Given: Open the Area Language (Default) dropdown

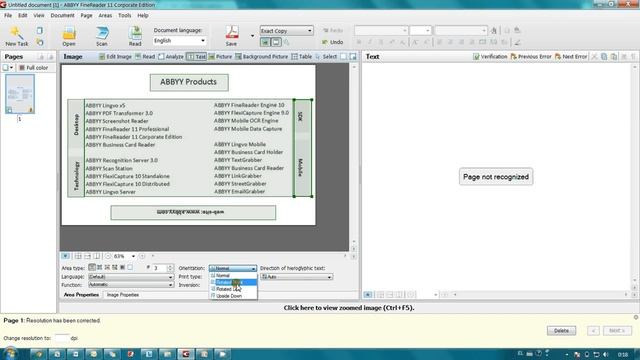Looking at the screenshot, I should 131,277.
